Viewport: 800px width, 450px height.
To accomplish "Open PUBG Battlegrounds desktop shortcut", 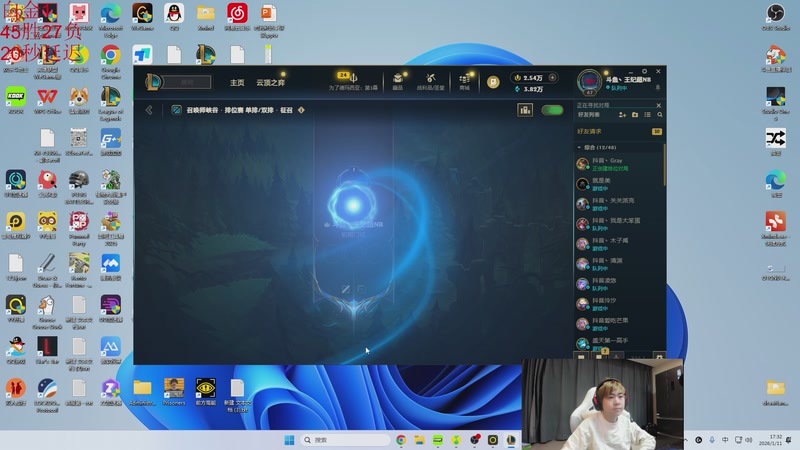I will (79, 187).
